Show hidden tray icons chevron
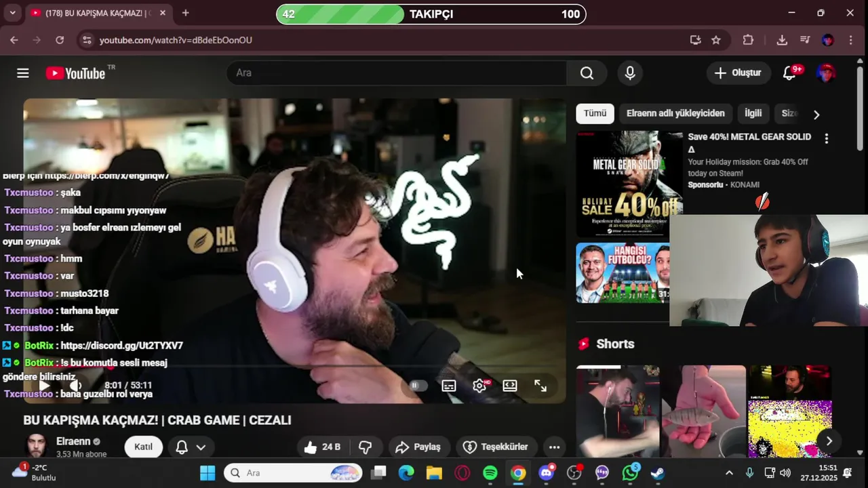 tap(729, 473)
